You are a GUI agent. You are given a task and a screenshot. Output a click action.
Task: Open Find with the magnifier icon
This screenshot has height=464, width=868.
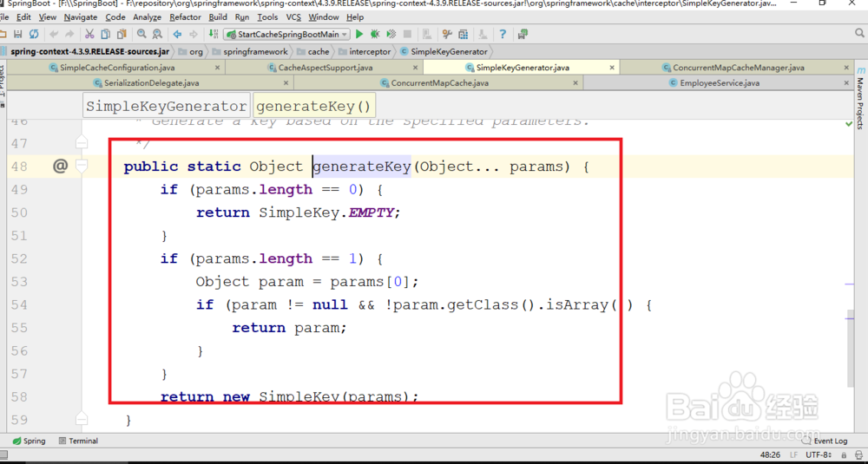[141, 35]
